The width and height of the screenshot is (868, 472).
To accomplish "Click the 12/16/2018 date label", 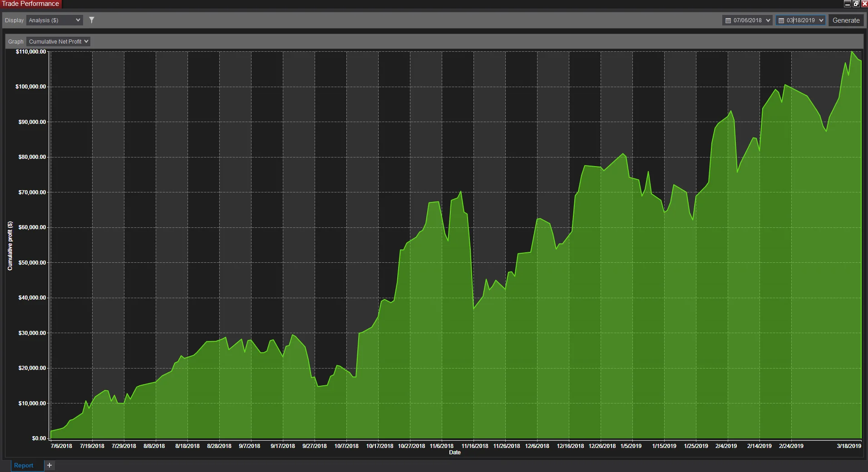I will pos(571,446).
